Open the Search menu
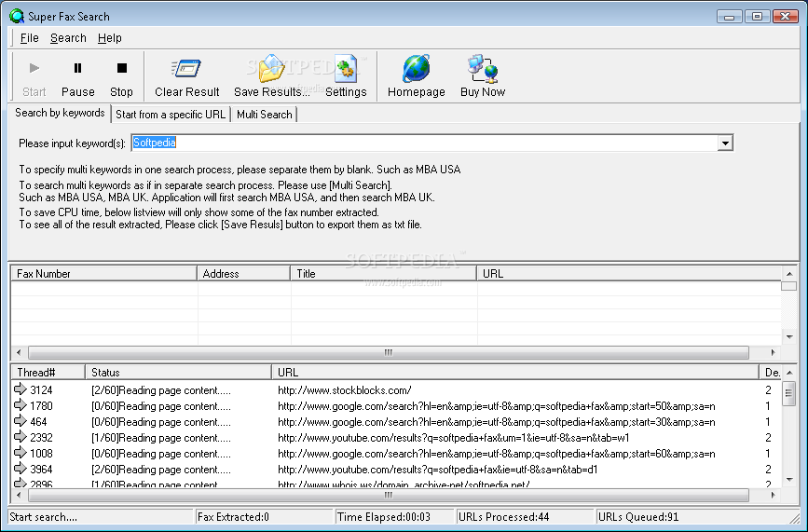This screenshot has height=532, width=808. pos(68,38)
